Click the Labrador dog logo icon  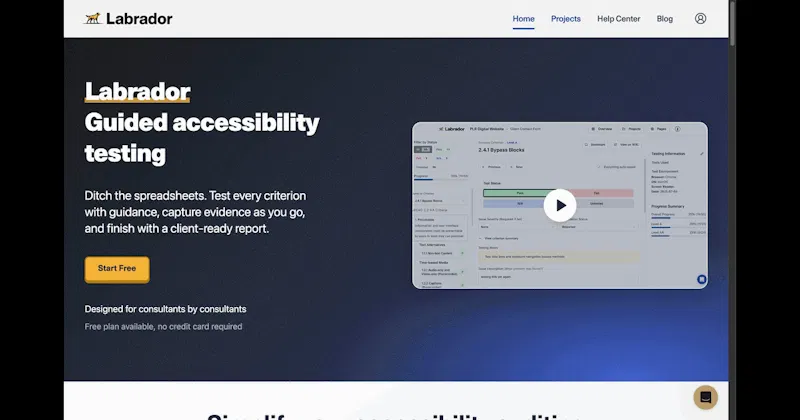pyautogui.click(x=92, y=19)
